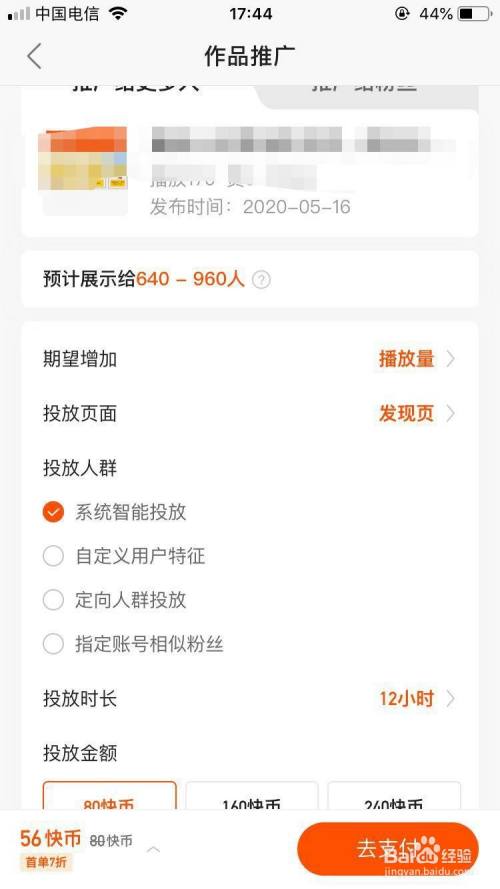The width and height of the screenshot is (500, 889).
Task: Tap the rotation lock status icon
Action: [402, 14]
